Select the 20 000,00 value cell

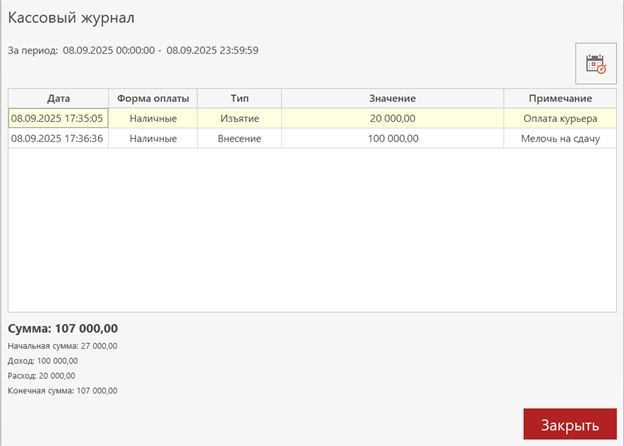(391, 118)
